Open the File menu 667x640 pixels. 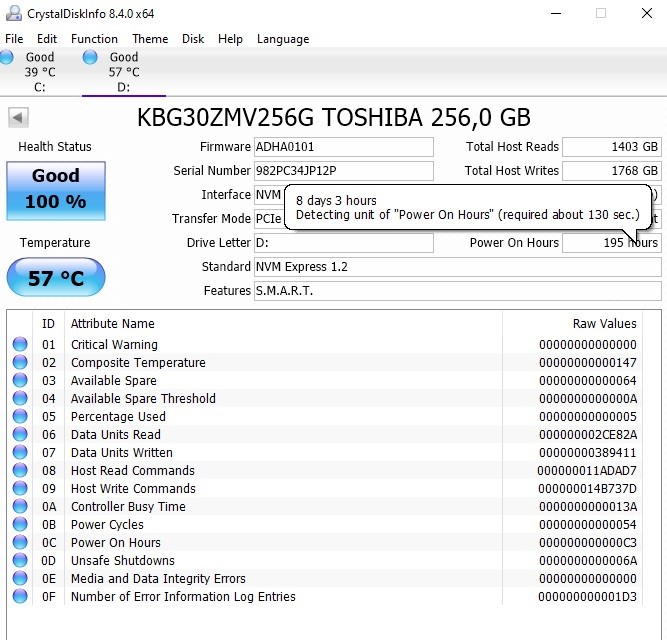coord(14,39)
